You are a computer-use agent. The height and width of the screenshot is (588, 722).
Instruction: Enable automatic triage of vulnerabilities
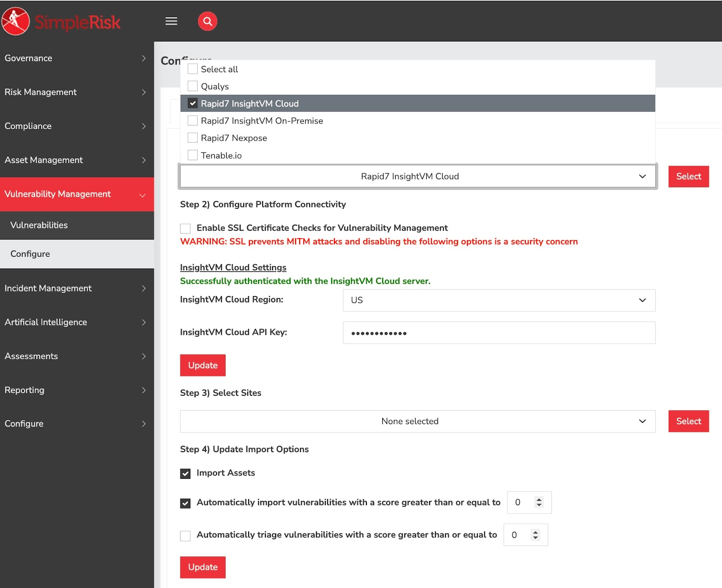coord(185,535)
